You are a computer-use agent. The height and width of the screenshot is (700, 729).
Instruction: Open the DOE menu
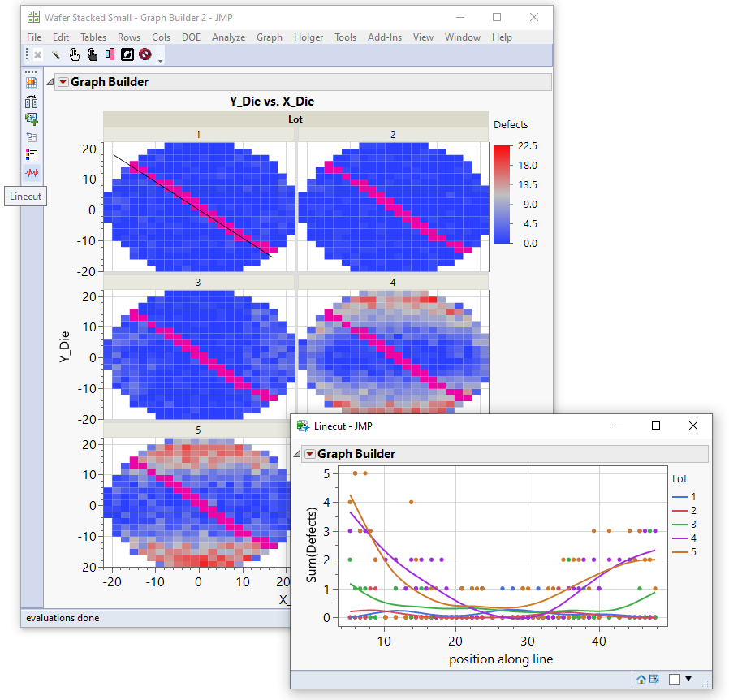click(x=191, y=37)
